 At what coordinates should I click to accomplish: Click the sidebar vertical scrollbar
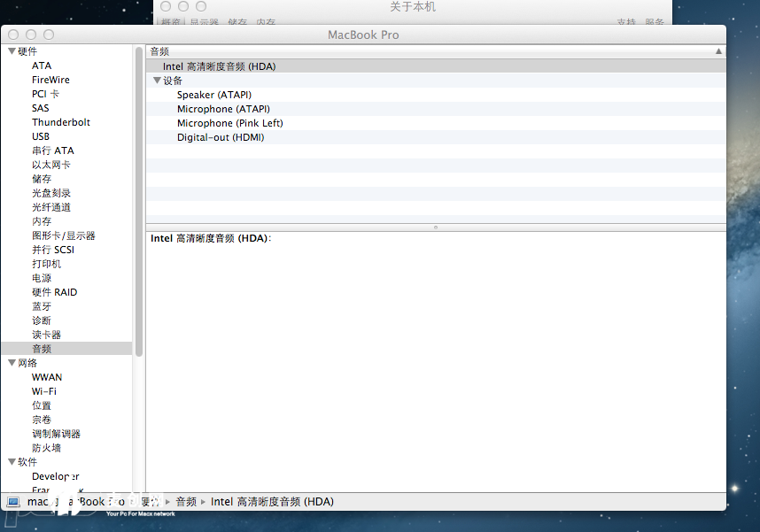(139, 204)
